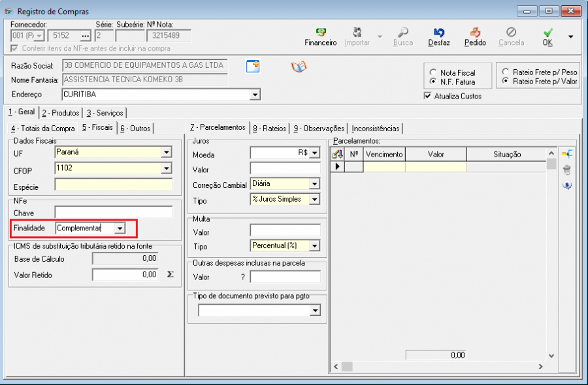Open the CFOP dropdown list
This screenshot has width=588, height=385.
pos(167,168)
